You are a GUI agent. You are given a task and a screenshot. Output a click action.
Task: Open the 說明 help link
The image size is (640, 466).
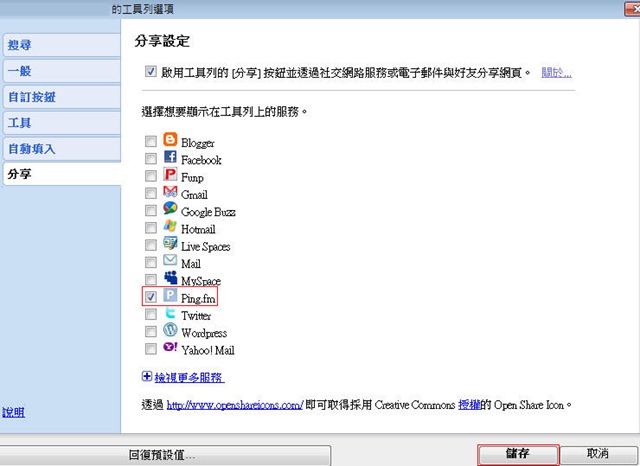tap(13, 412)
